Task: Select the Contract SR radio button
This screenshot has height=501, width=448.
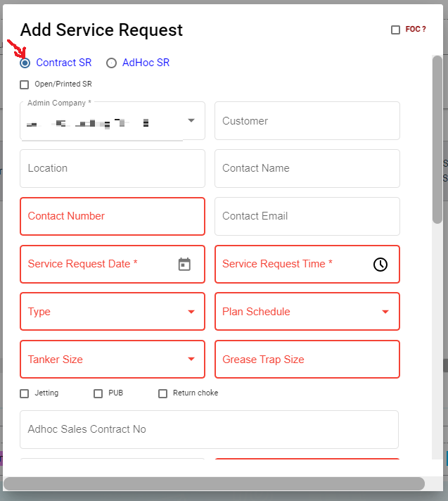Action: tap(25, 63)
